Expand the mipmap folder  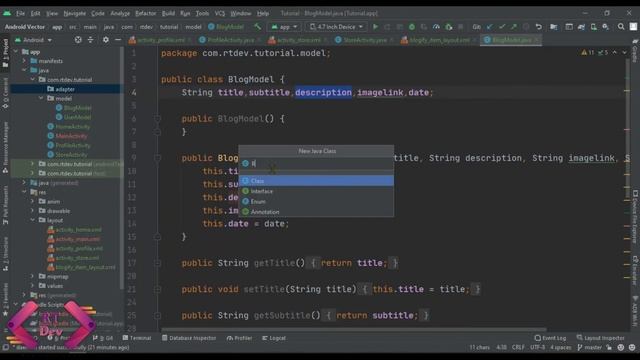(x=33, y=276)
